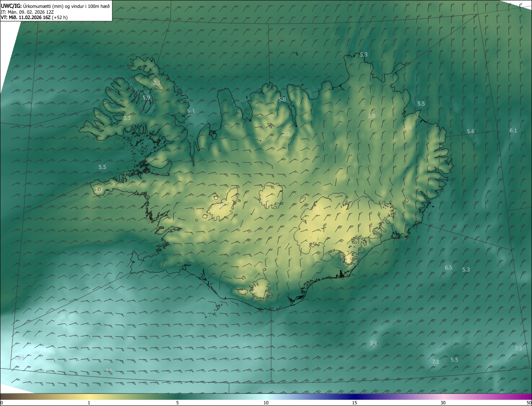This screenshot has height=406, width=532.
Task: Click the colorbar tick label 10
Action: [266, 403]
